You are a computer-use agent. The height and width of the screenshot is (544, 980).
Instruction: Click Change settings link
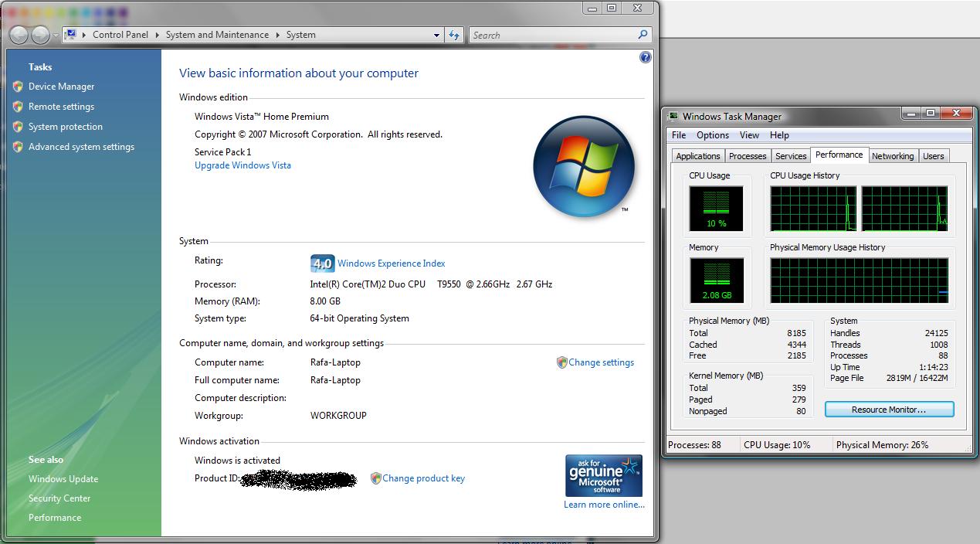pyautogui.click(x=601, y=362)
